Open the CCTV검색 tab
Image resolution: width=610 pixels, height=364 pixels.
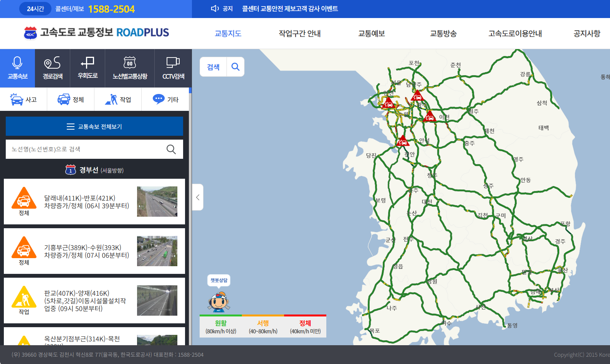173,68
